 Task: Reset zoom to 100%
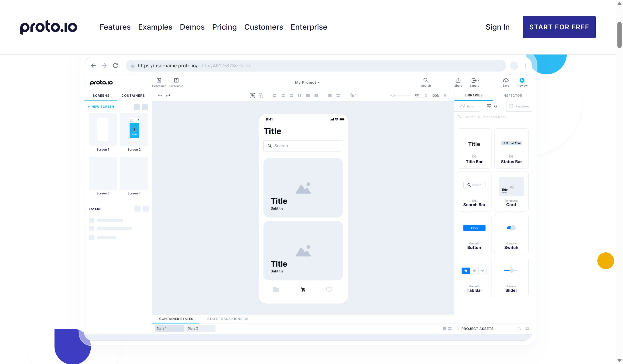pos(435,96)
